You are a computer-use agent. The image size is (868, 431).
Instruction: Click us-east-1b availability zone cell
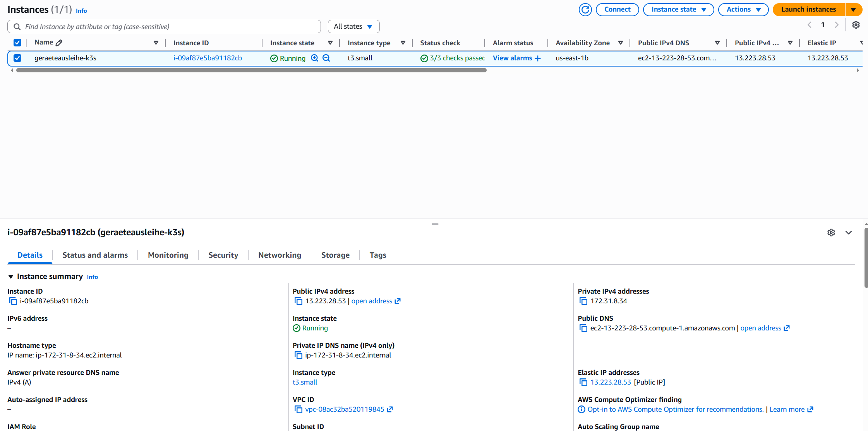(572, 58)
